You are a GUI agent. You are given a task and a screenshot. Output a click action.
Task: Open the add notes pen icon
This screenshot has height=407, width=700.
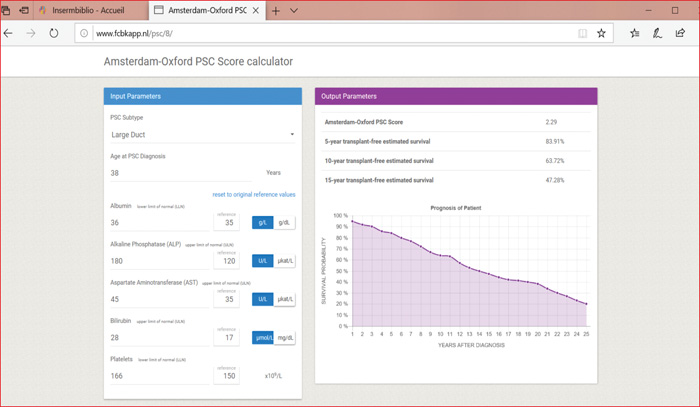[657, 33]
